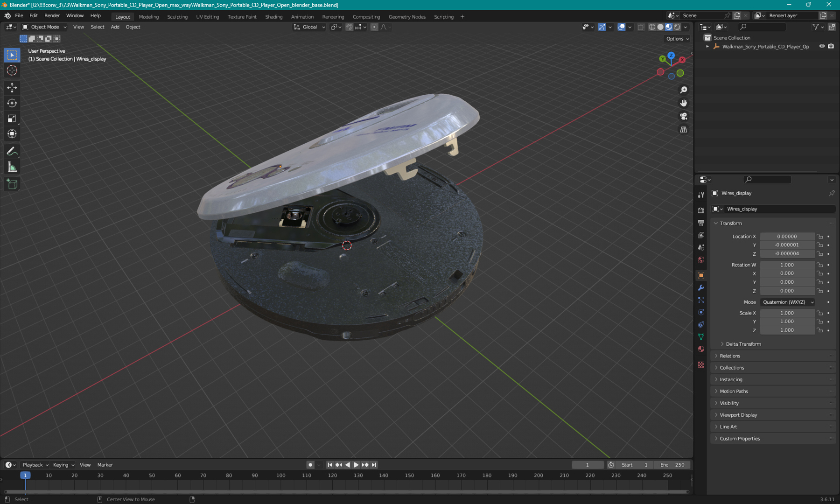840x504 pixels.
Task: Open the View Layer properties tab
Action: pyautogui.click(x=701, y=235)
